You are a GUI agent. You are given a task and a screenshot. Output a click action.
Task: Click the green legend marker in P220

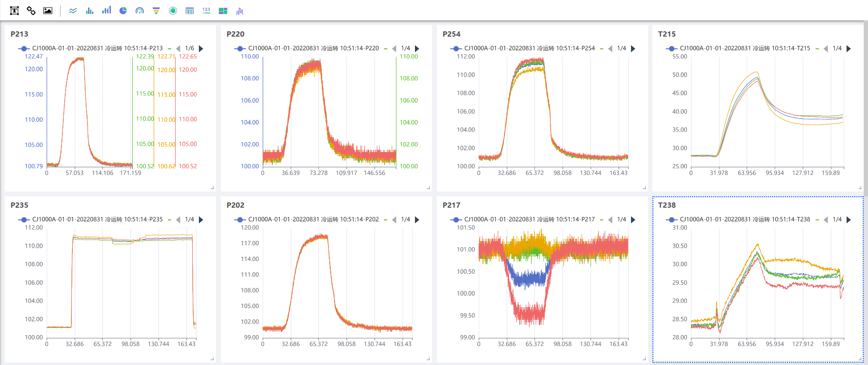click(x=385, y=48)
